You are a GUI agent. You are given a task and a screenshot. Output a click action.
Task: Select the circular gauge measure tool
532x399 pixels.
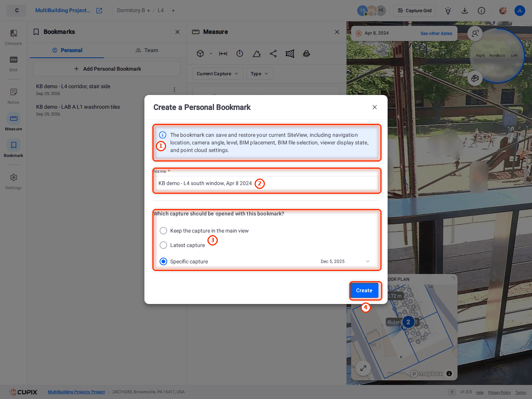240,54
